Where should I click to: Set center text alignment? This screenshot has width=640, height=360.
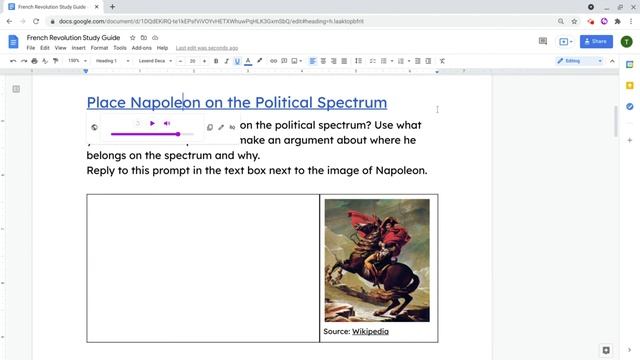323,61
